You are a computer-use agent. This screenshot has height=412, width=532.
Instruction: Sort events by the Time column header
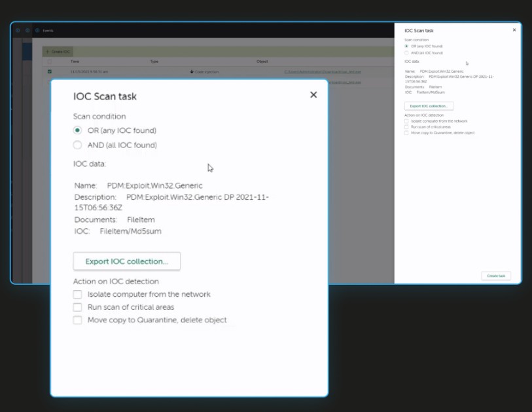75,62
